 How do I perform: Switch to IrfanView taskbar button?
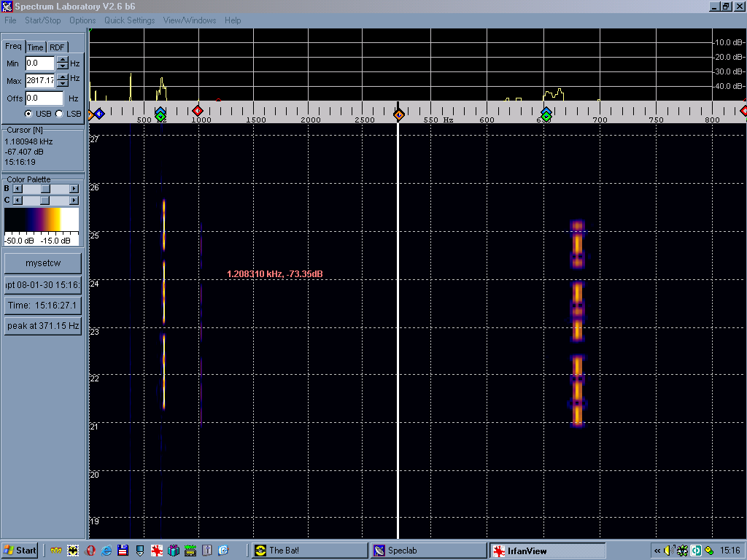coord(547,551)
